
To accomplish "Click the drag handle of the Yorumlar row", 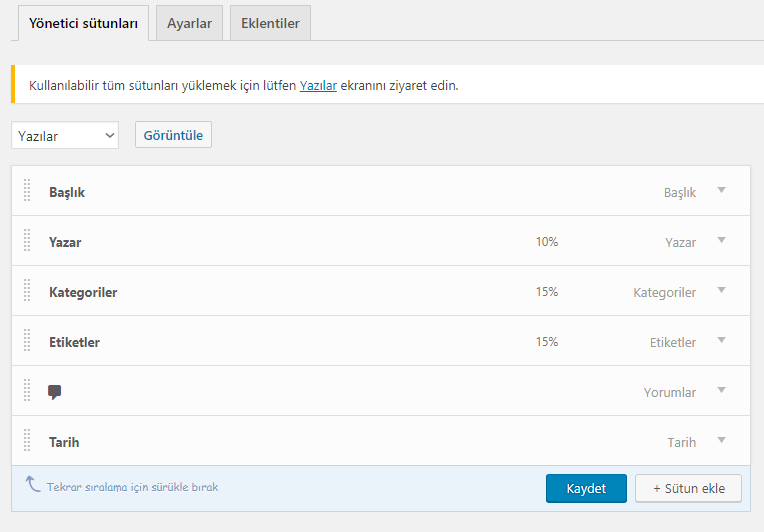I will point(27,390).
